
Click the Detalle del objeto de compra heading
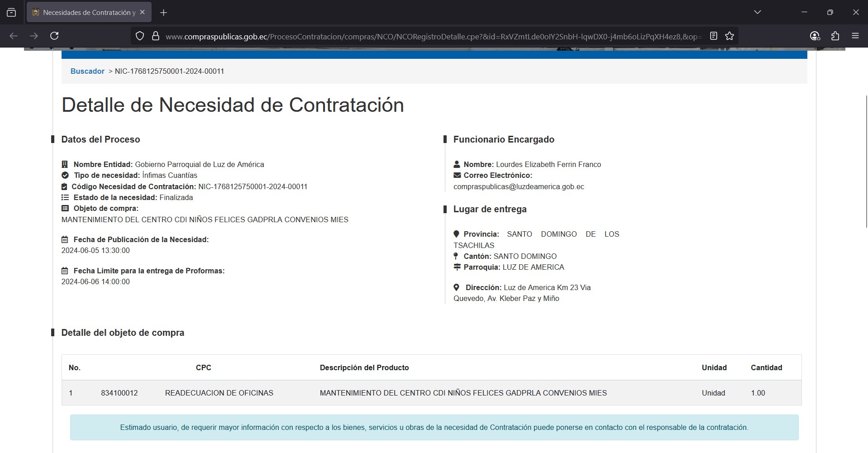(x=123, y=333)
